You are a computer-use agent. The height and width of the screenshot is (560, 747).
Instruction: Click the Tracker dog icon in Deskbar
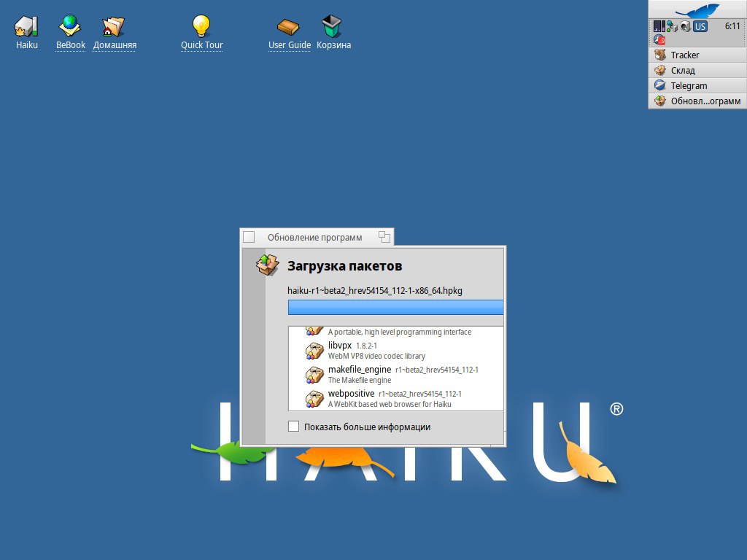tap(659, 55)
